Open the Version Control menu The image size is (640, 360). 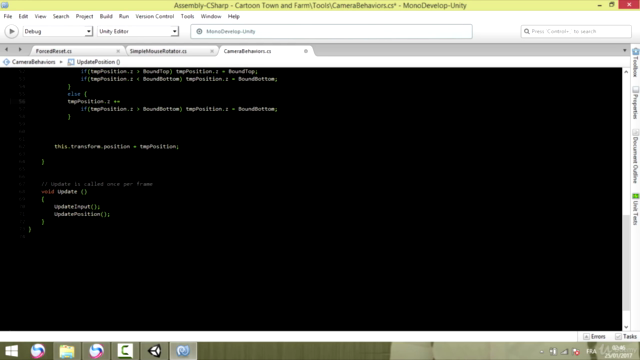pyautogui.click(x=155, y=16)
